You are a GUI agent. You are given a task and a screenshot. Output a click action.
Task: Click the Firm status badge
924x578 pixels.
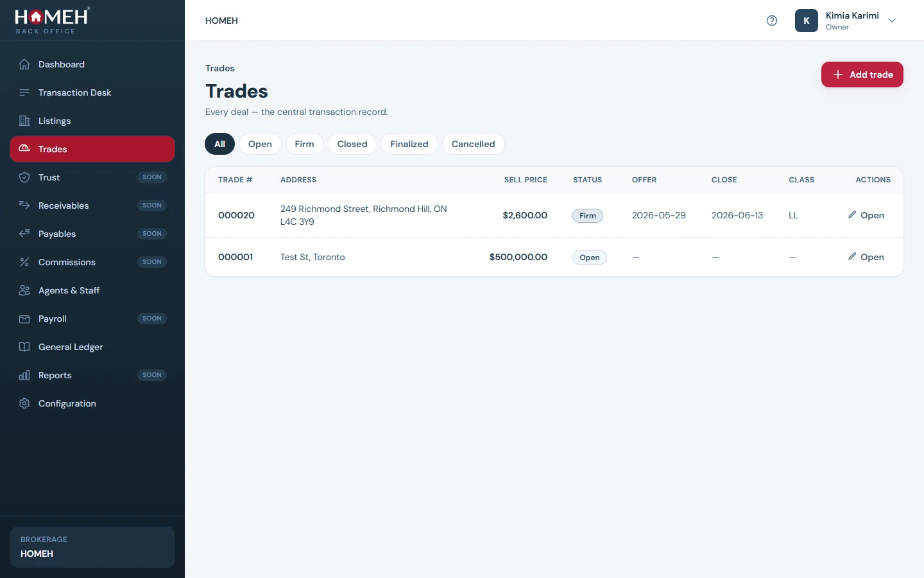tap(588, 216)
